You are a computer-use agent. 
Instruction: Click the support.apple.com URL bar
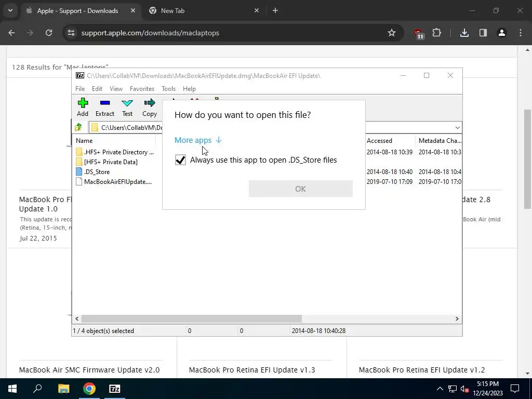150,33
